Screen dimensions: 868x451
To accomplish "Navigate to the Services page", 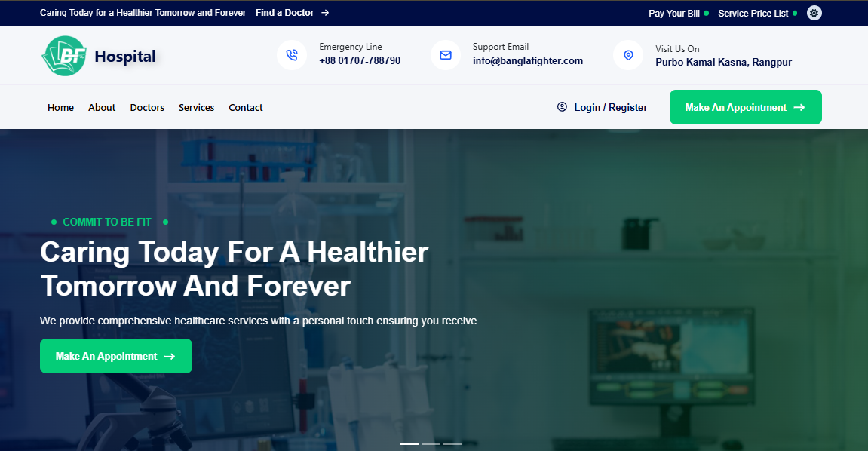I will (x=196, y=107).
